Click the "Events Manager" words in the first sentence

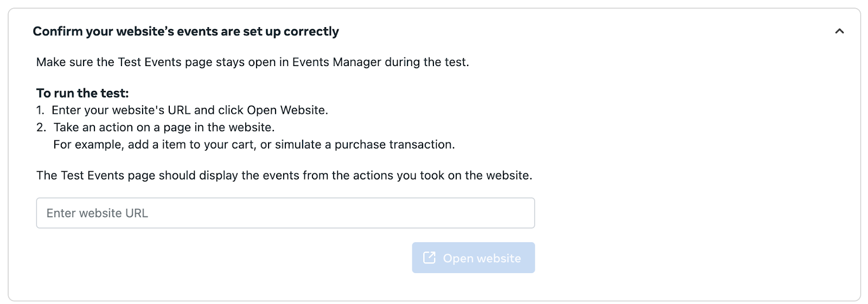point(336,62)
